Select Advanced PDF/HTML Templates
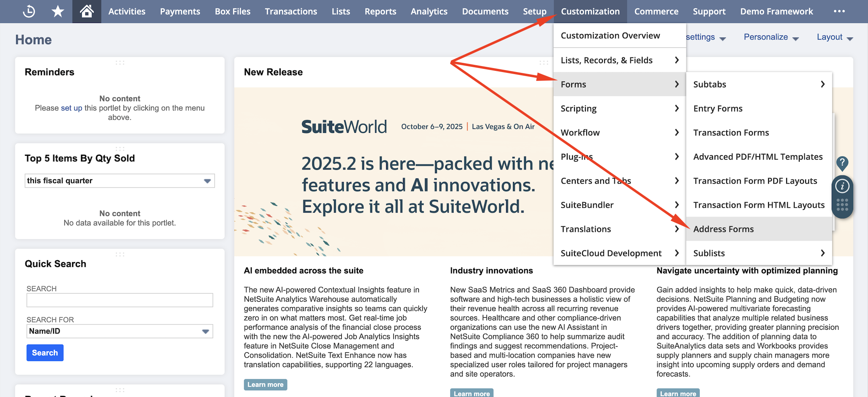 click(x=759, y=157)
